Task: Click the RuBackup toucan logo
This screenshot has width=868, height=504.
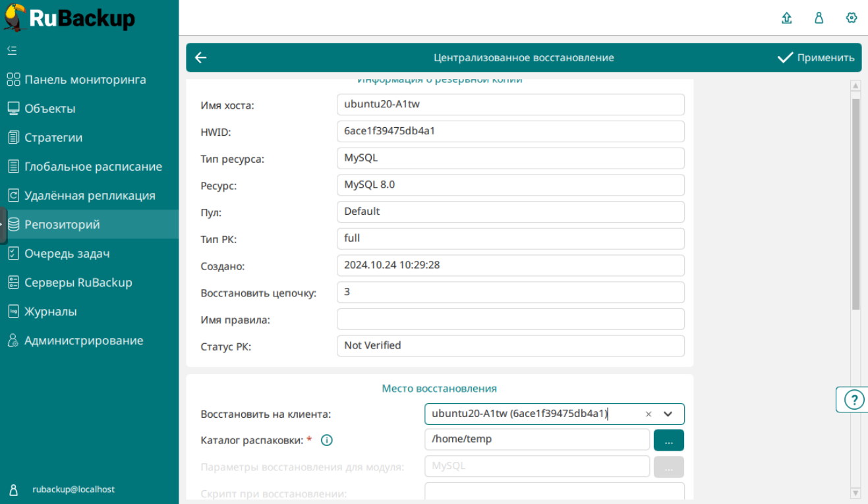Action: point(16,17)
